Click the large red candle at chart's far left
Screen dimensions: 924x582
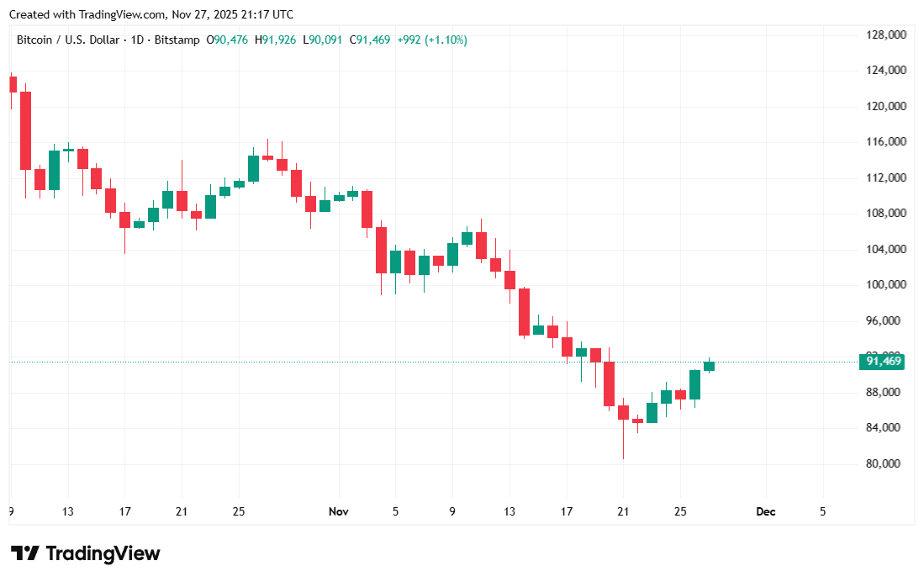pyautogui.click(x=25, y=130)
